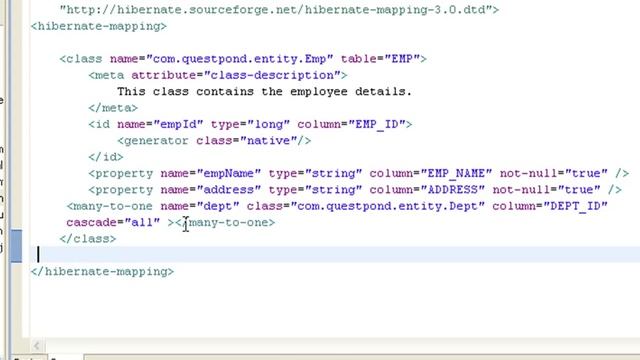Click the generator class="native" tag

pos(214,141)
